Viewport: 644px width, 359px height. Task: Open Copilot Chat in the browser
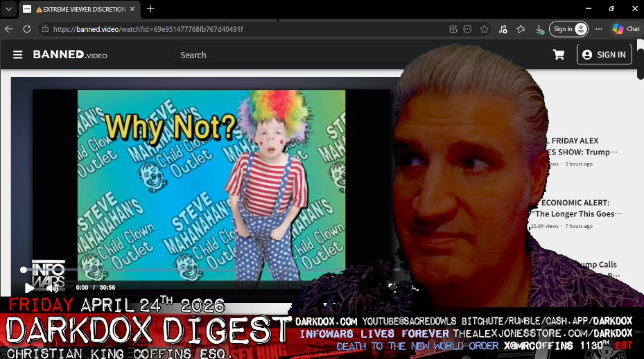click(625, 29)
